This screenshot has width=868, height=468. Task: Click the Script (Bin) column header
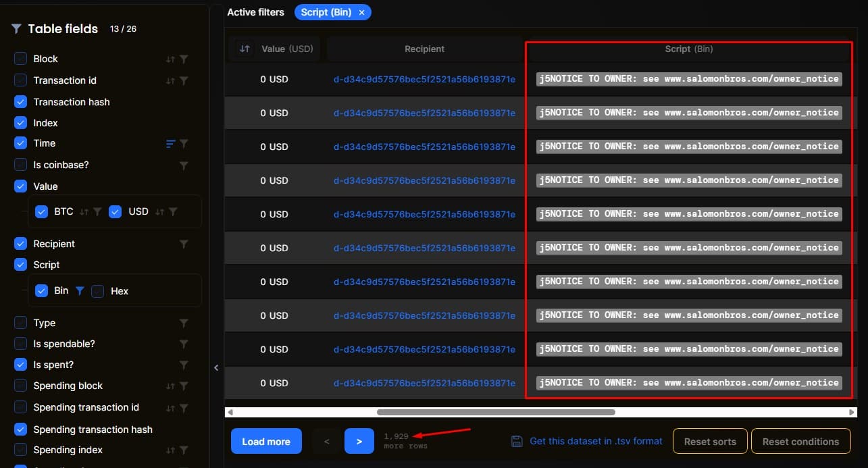click(689, 49)
